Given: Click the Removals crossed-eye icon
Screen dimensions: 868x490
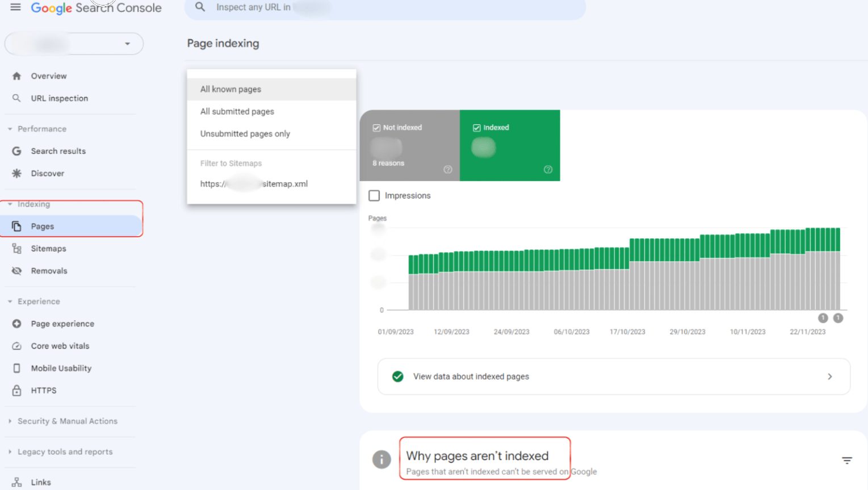Looking at the screenshot, I should click(16, 271).
